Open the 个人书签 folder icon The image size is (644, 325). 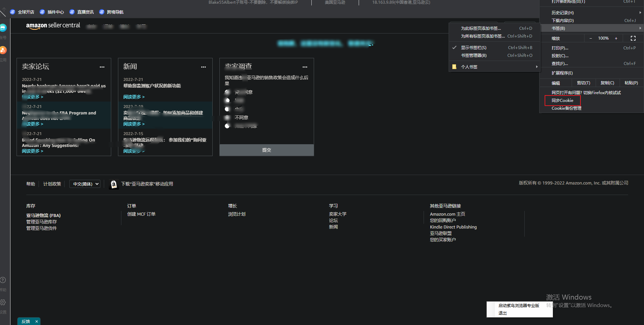click(454, 67)
